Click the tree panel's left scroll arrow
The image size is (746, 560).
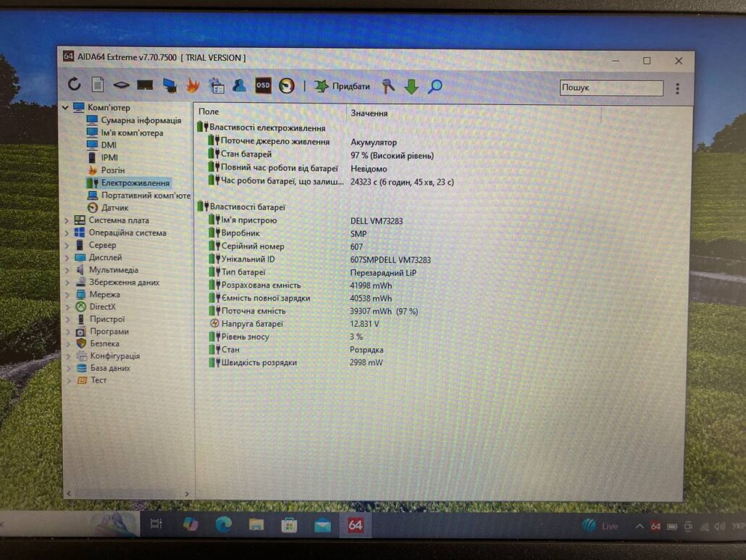(x=69, y=493)
